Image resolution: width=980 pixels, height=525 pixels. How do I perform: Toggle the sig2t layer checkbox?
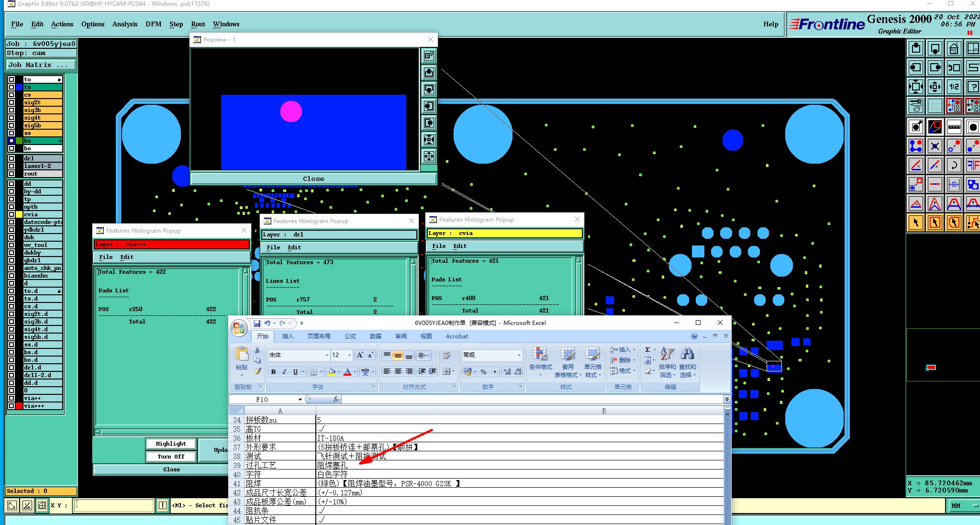11,102
